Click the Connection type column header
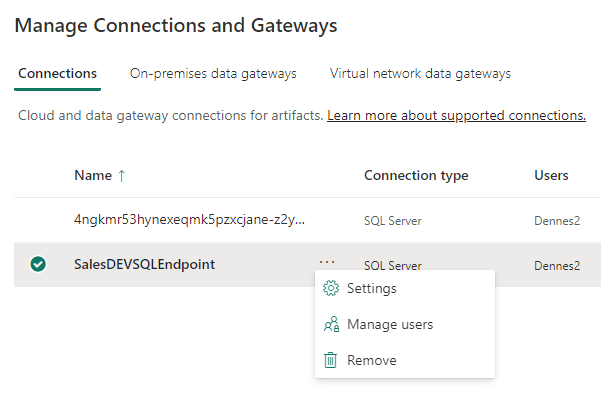The image size is (601, 393). point(416,176)
